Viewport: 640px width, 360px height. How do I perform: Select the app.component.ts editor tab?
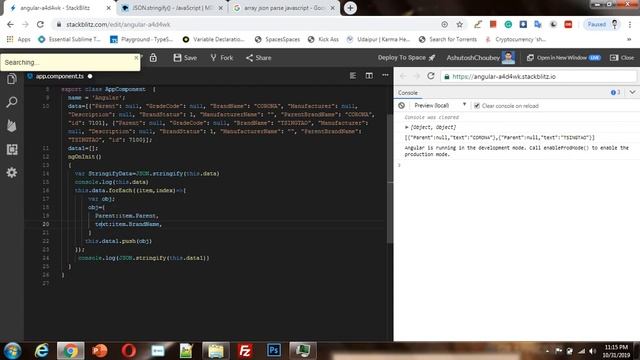[60, 76]
